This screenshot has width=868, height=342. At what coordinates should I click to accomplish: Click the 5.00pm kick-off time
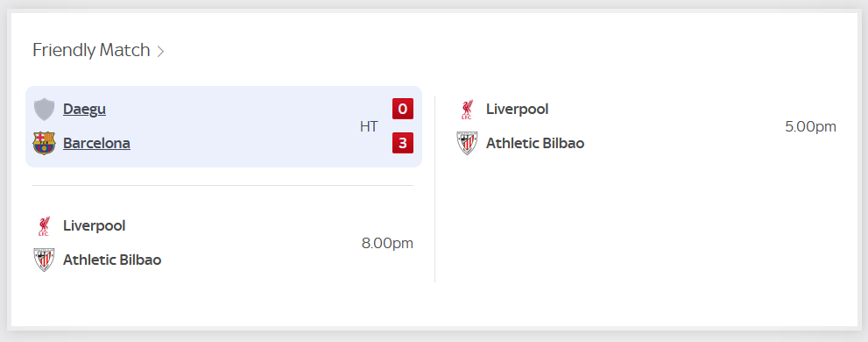[x=810, y=126]
